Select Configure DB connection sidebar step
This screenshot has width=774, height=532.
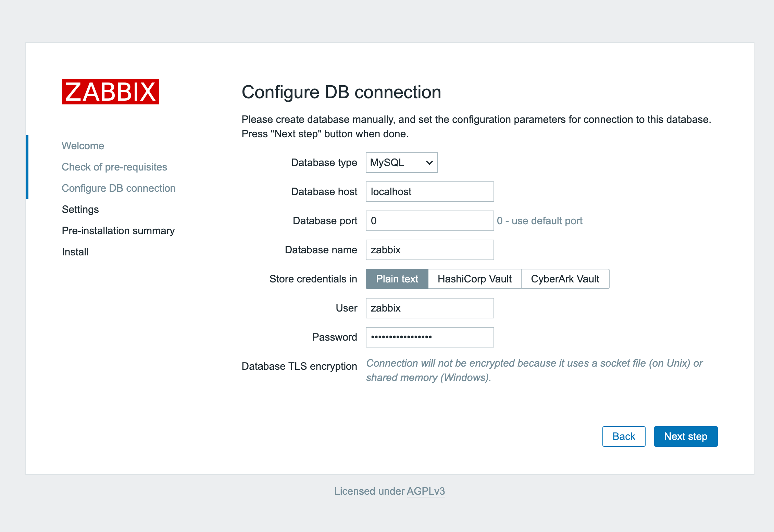(118, 188)
